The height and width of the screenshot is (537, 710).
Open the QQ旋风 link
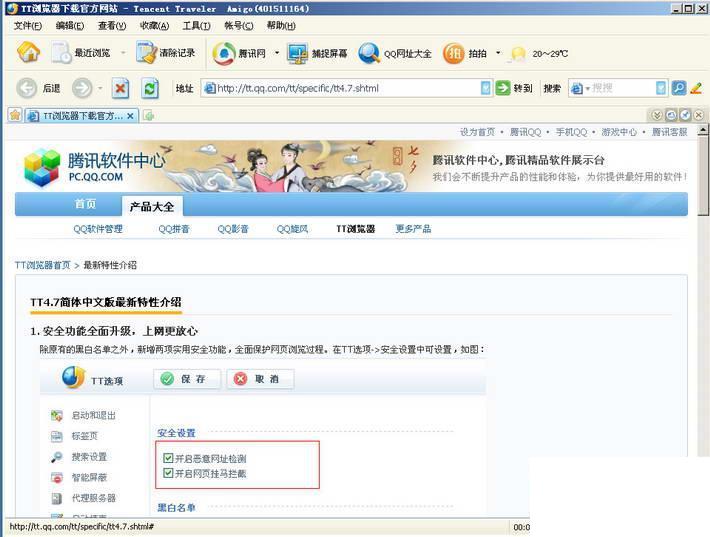[x=293, y=229]
